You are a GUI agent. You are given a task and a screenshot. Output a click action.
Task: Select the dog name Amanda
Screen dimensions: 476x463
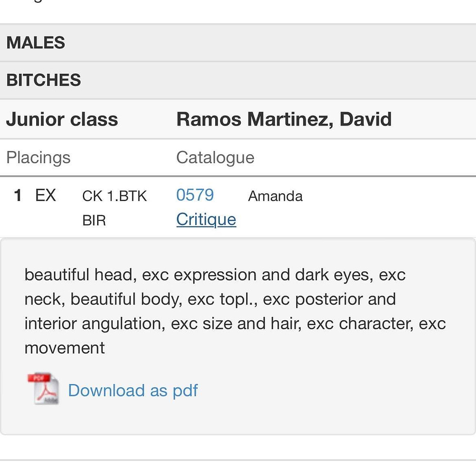[x=275, y=196]
